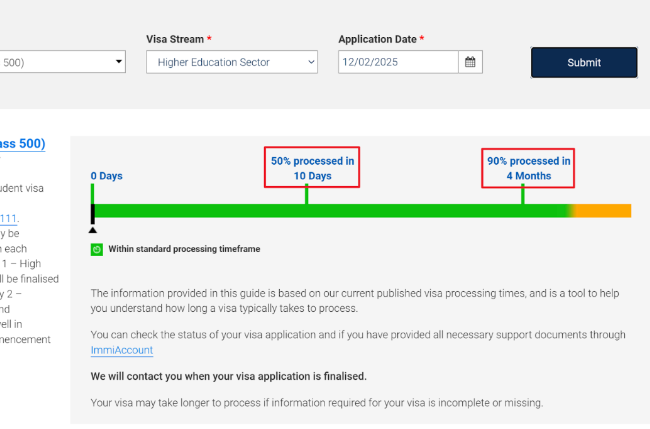Click the Visa Stream field label
Viewport: 650px width, 429px height.
tap(175, 39)
